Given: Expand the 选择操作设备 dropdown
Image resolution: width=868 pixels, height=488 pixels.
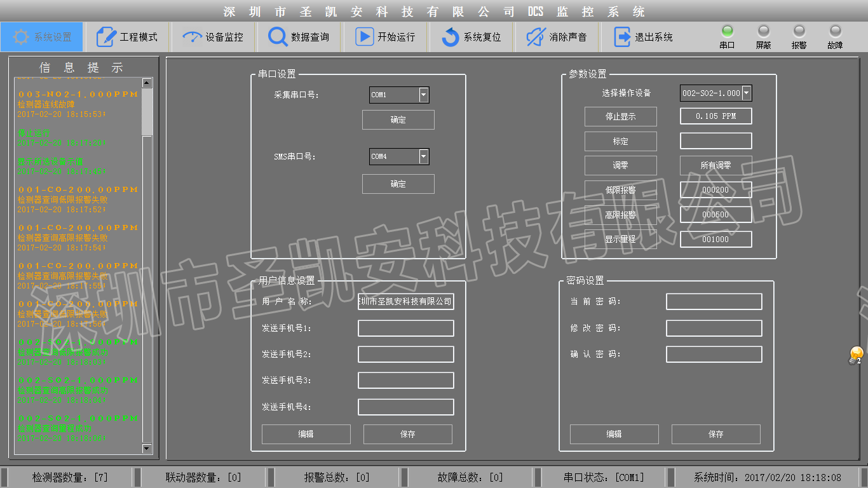Looking at the screenshot, I should pyautogui.click(x=747, y=93).
